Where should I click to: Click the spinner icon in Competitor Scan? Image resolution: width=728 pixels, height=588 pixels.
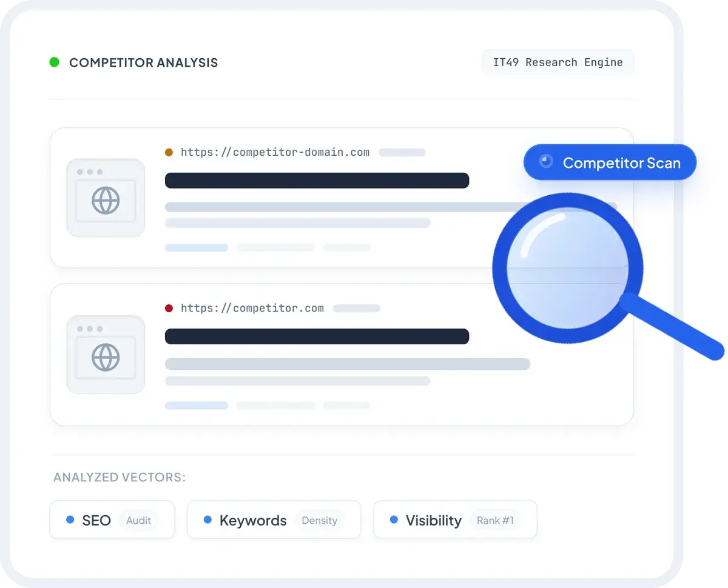(x=546, y=161)
